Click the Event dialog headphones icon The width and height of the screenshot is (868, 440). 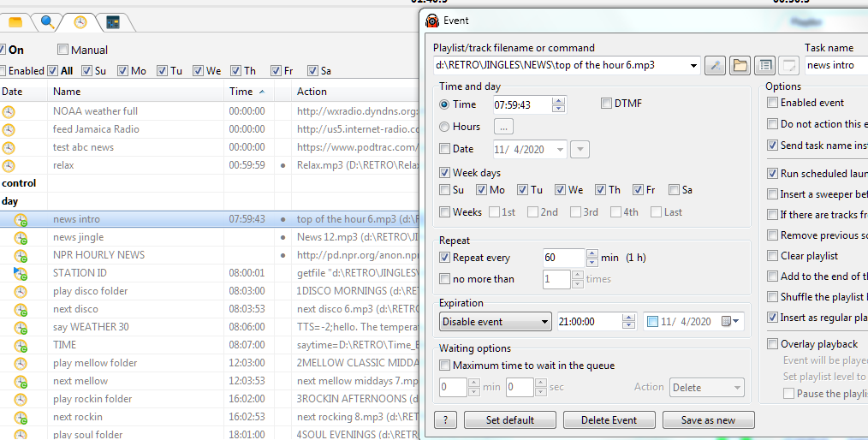tap(432, 21)
